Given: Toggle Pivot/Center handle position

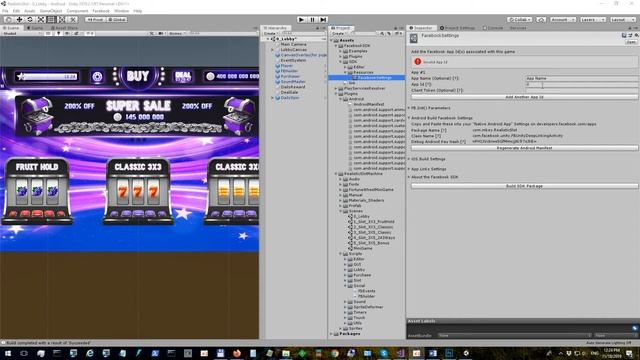Looking at the screenshot, I should [95, 19].
